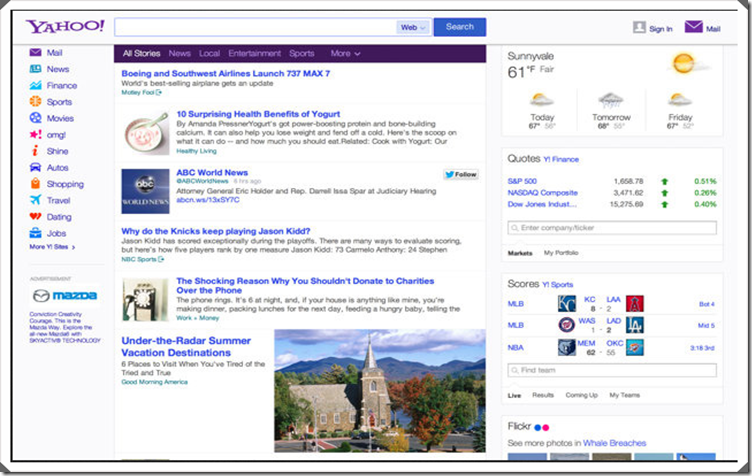Click the LA Dodgers team logo
This screenshot has height=476, width=752.
coord(635,325)
